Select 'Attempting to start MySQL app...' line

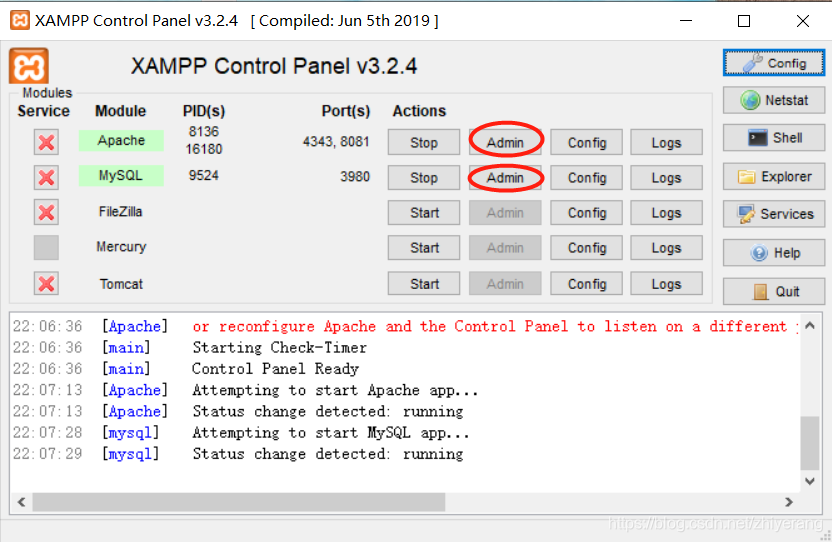[331, 433]
